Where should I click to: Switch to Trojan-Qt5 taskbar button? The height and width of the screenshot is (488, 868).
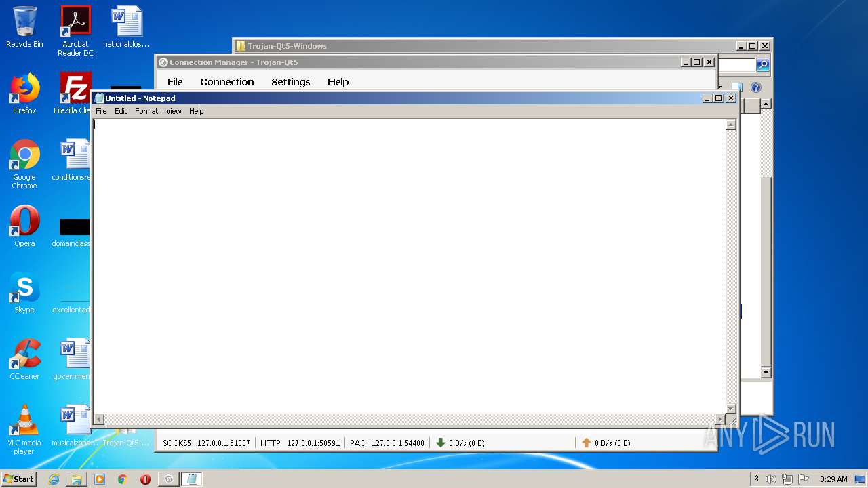pyautogui.click(x=168, y=479)
